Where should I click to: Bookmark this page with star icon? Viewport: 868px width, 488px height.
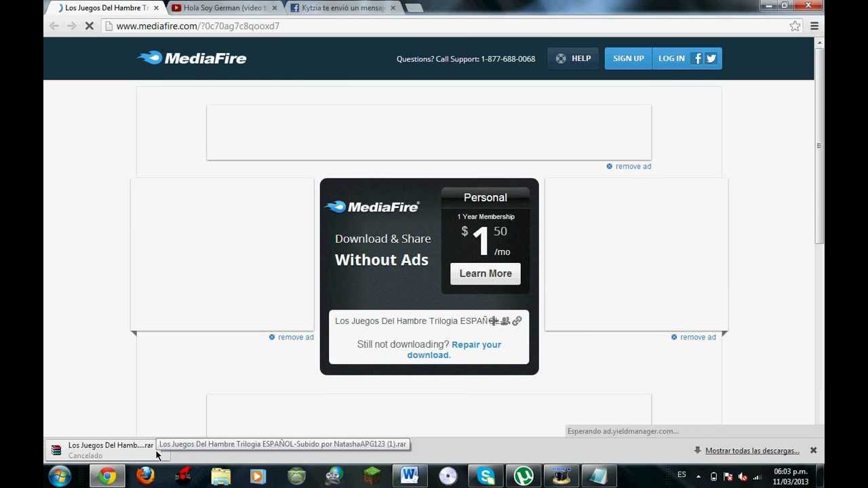(795, 26)
